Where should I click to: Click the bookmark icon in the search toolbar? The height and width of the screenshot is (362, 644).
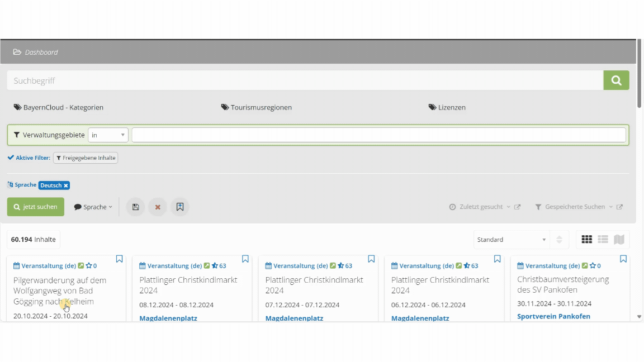[180, 207]
